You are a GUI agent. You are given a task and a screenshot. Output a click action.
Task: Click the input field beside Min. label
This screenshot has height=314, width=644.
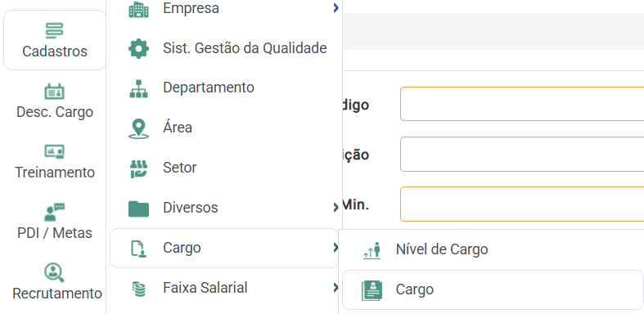[522, 204]
